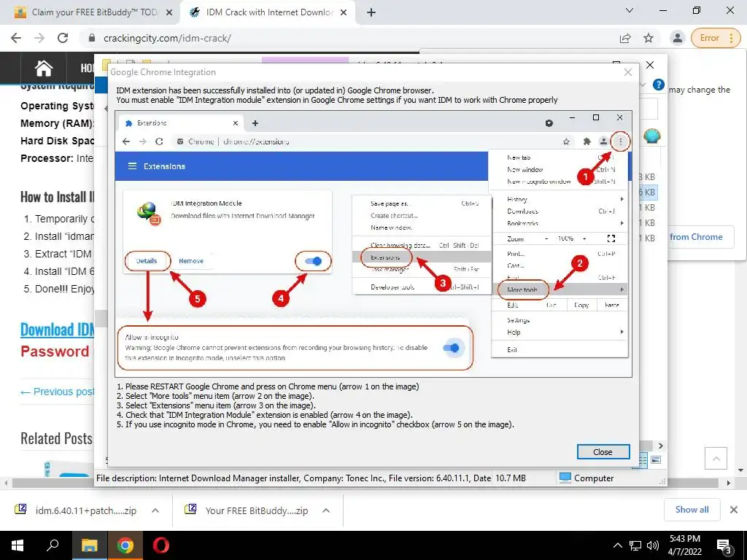Open the Chrome three-dot menu

731,38
